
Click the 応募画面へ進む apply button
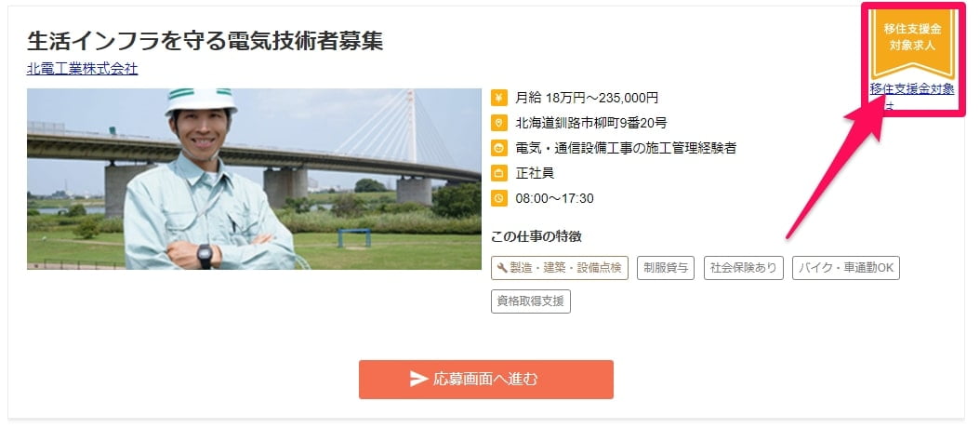tap(485, 380)
